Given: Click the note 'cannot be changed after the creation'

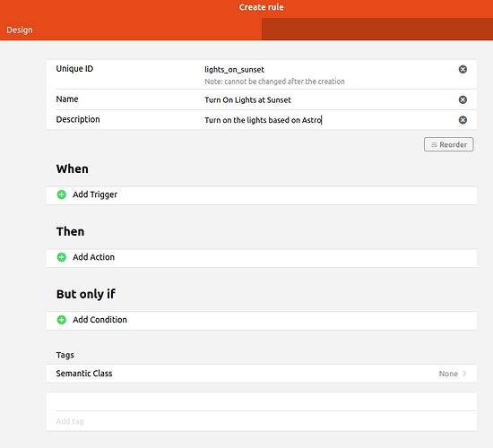Looking at the screenshot, I should [x=275, y=82].
